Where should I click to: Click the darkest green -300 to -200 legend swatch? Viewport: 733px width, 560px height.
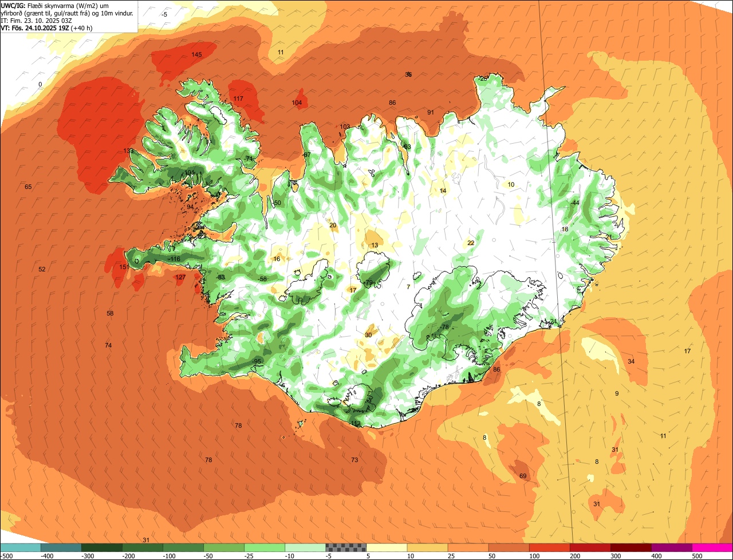[x=101, y=547]
